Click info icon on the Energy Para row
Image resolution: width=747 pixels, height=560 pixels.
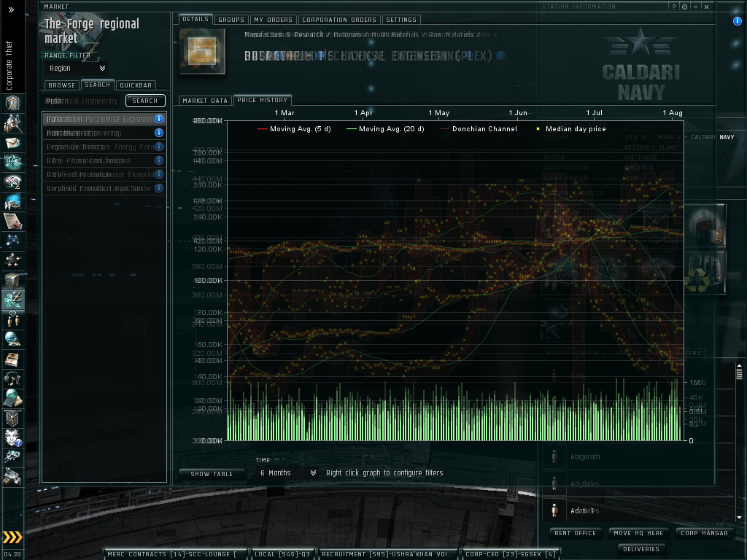coord(159,147)
